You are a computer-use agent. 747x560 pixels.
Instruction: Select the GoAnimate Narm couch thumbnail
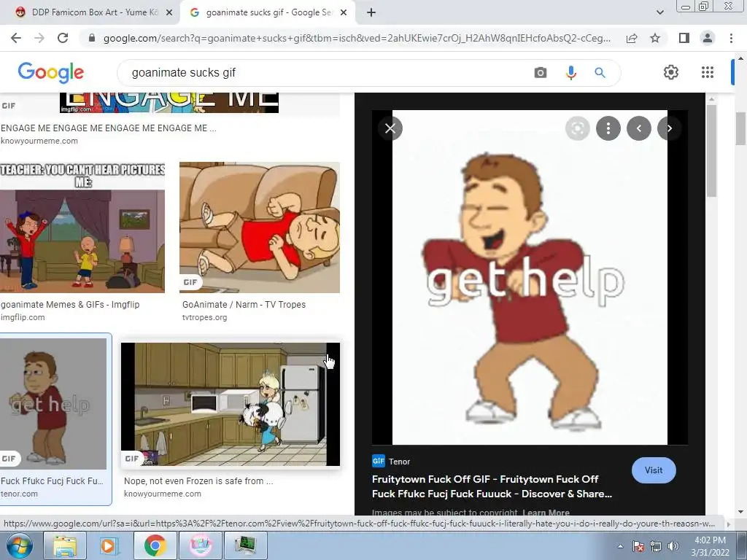click(x=260, y=227)
